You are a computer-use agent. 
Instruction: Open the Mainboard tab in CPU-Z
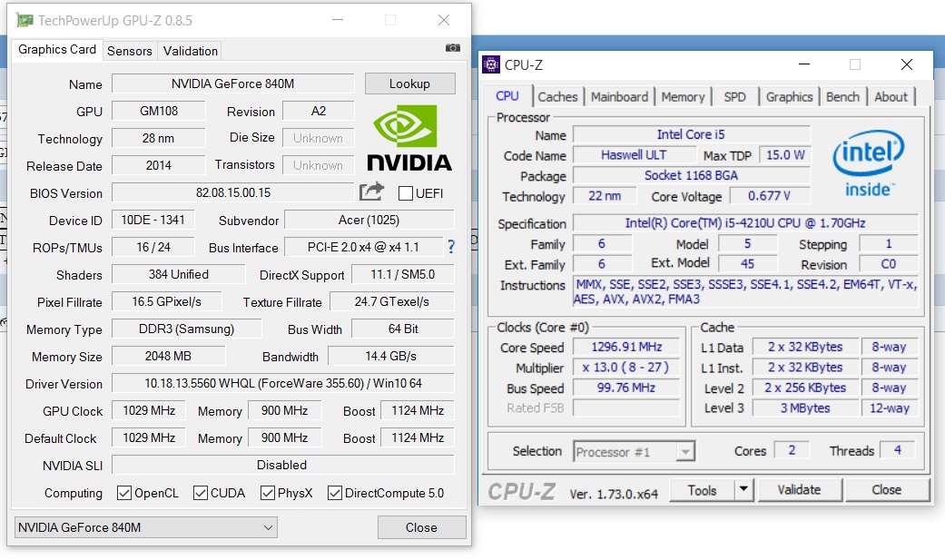point(619,96)
